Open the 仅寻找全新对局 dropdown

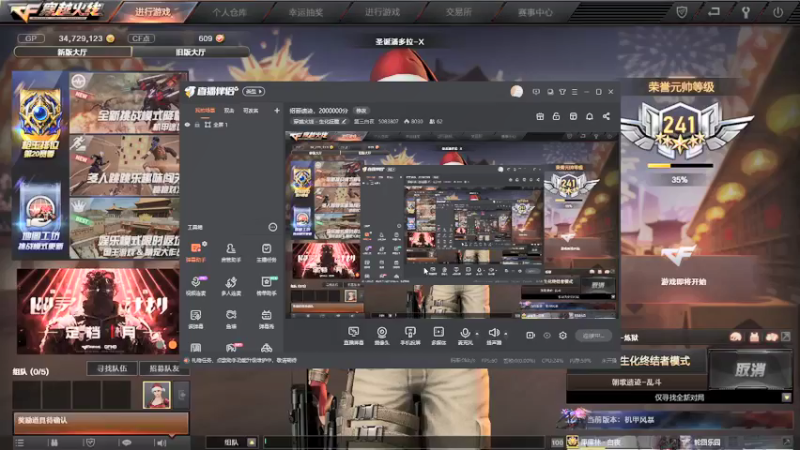point(786,397)
